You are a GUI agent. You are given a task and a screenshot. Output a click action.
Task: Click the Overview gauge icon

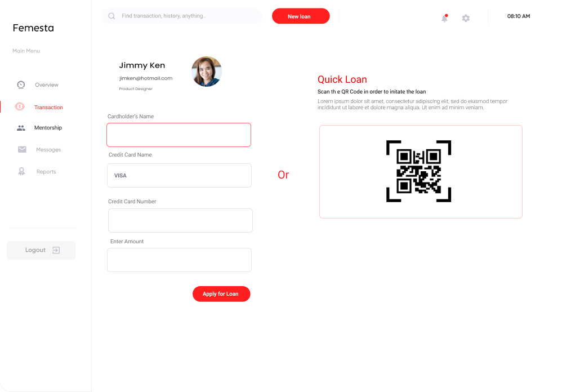[x=21, y=84]
